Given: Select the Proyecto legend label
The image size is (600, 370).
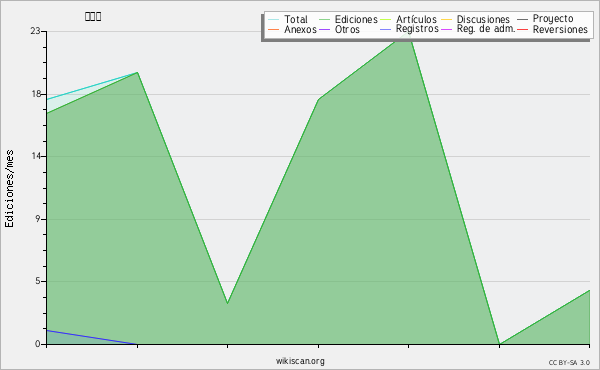Looking at the screenshot, I should [553, 19].
